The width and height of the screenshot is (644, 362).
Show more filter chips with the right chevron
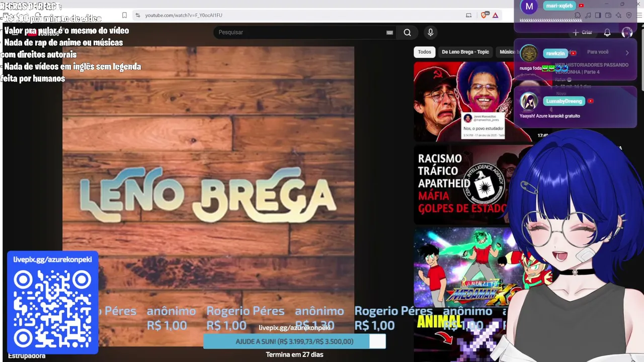627,52
